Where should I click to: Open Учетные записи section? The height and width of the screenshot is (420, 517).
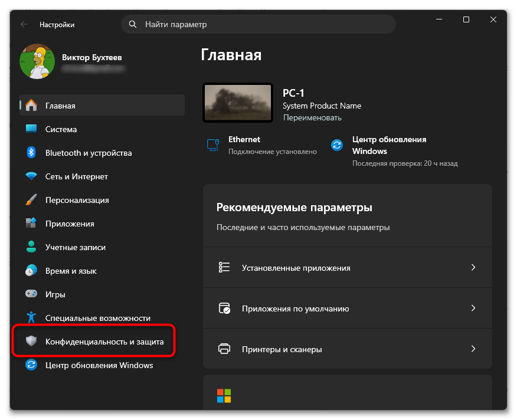(102, 247)
